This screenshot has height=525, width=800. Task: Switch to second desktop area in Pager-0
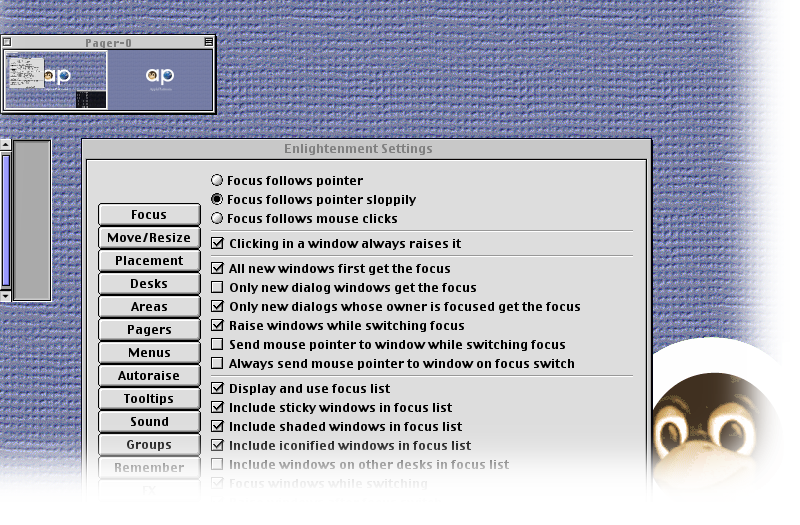point(161,80)
